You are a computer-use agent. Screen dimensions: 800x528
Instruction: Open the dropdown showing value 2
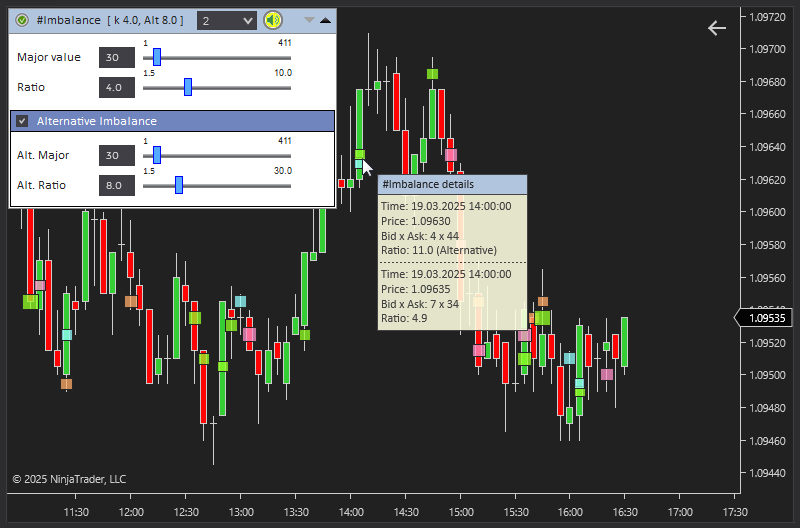tap(226, 20)
